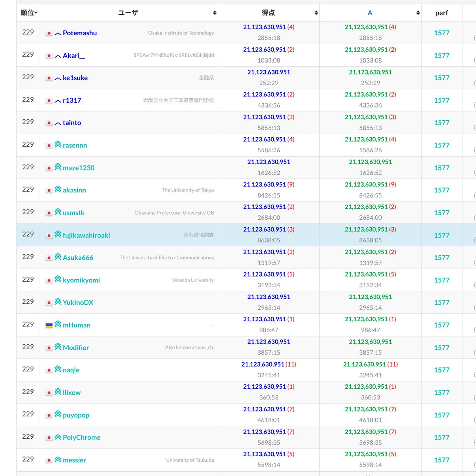476x476 pixels.
Task: Open PolyChrome user profile
Action: tap(82, 437)
